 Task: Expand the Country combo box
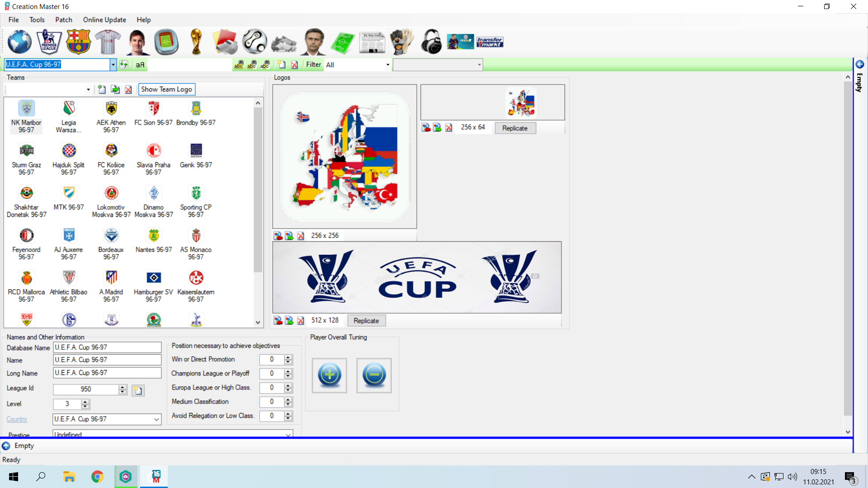point(156,419)
